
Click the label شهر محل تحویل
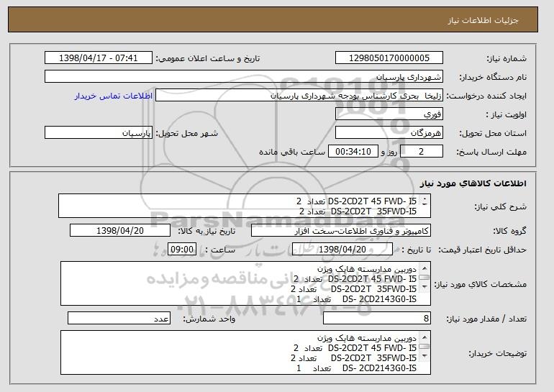pyautogui.click(x=187, y=133)
